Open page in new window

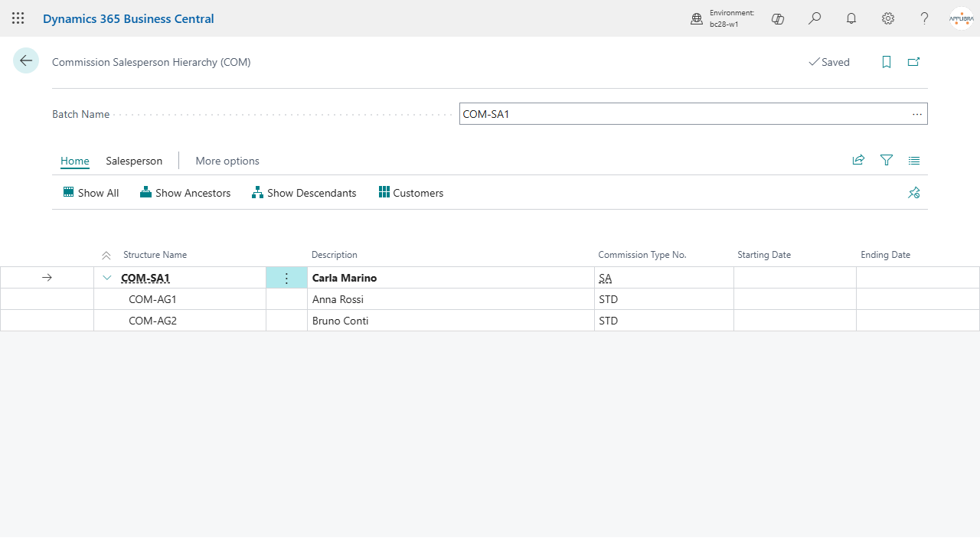coord(913,62)
